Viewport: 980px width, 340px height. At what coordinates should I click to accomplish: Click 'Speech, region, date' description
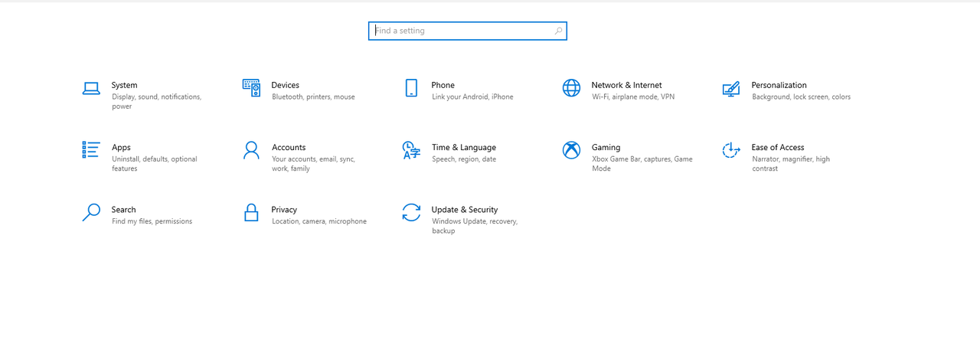[x=464, y=159]
